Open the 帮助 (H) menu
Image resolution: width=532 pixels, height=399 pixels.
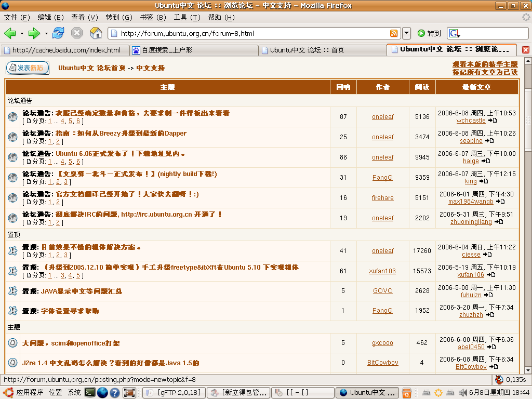tap(221, 17)
